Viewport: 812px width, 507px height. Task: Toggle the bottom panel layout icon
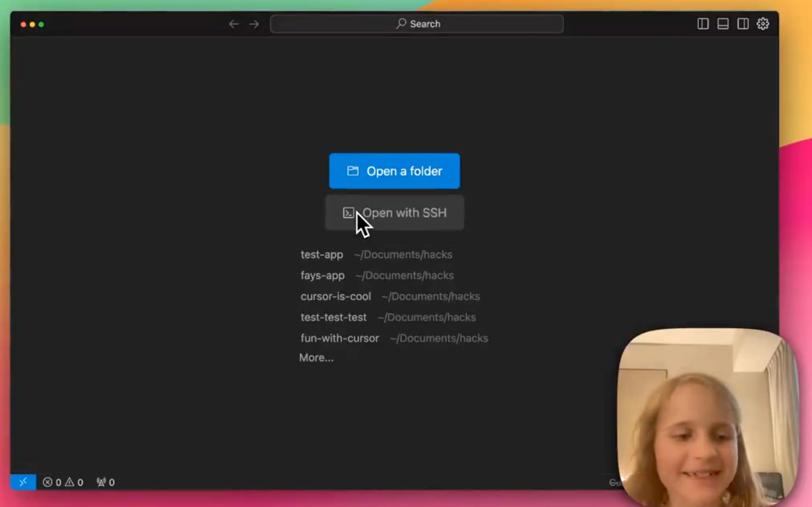723,24
